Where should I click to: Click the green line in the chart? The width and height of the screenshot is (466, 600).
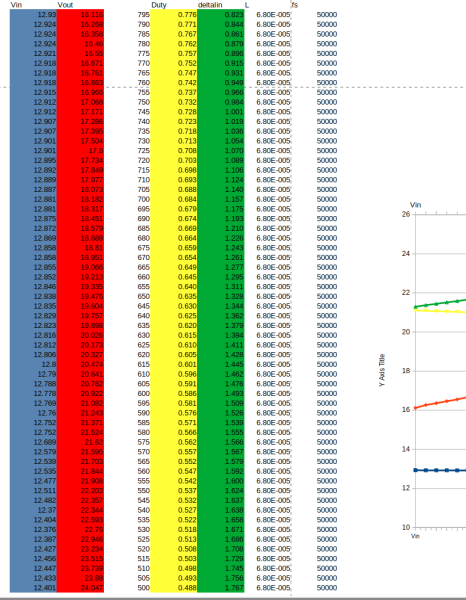point(441,303)
